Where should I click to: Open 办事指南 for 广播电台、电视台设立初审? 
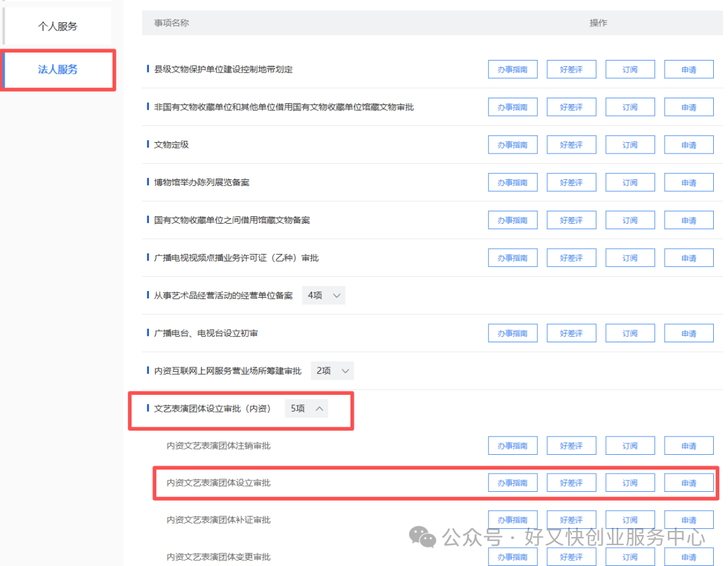coord(512,333)
